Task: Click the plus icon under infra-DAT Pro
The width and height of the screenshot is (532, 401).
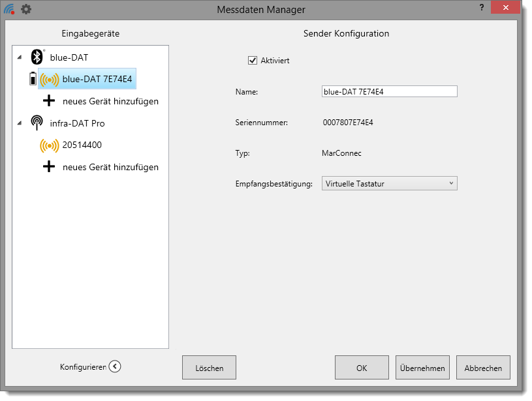Action: coord(49,167)
